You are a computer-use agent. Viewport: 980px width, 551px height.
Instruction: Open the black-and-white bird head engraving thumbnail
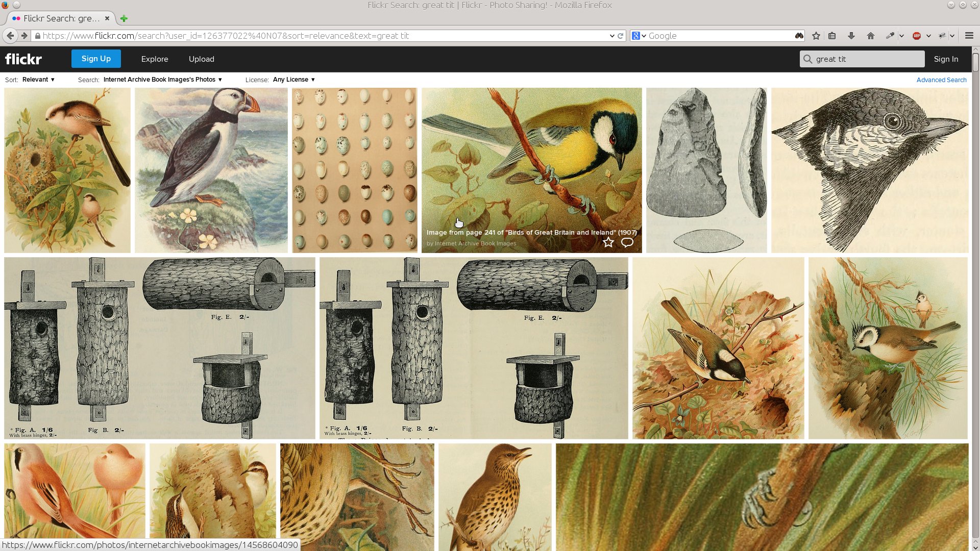(x=870, y=170)
